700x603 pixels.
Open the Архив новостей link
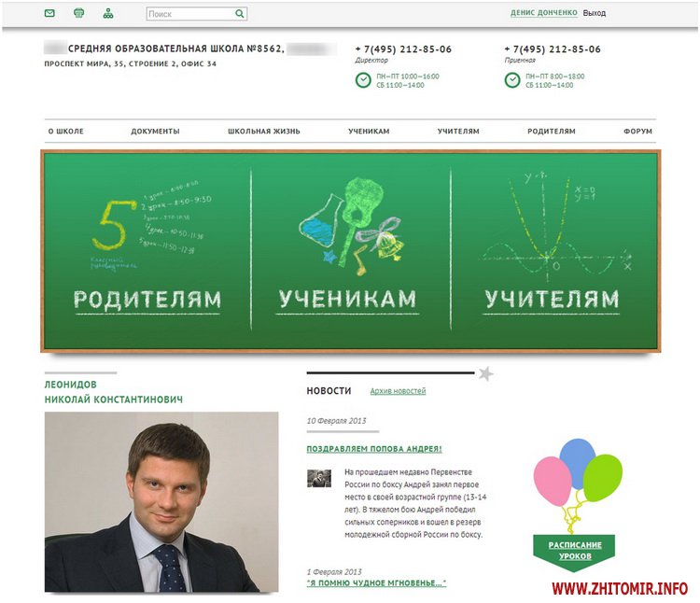pos(398,391)
